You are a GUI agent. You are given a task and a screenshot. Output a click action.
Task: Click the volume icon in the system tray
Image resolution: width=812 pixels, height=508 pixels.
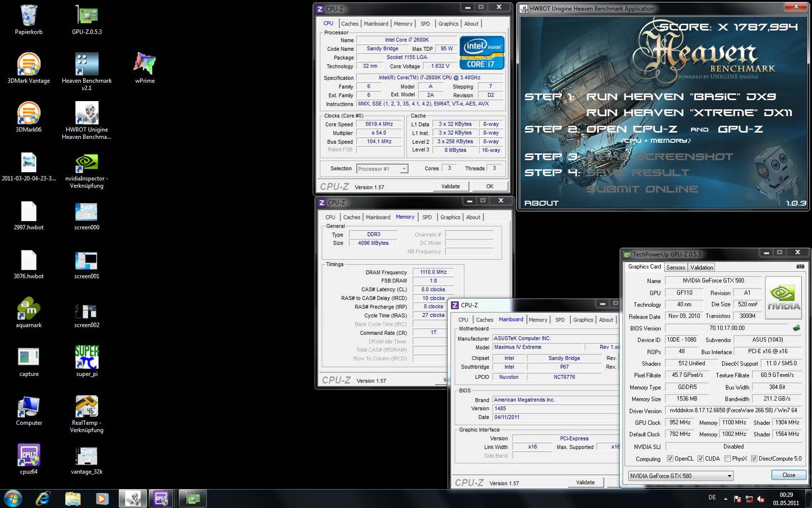click(x=760, y=499)
